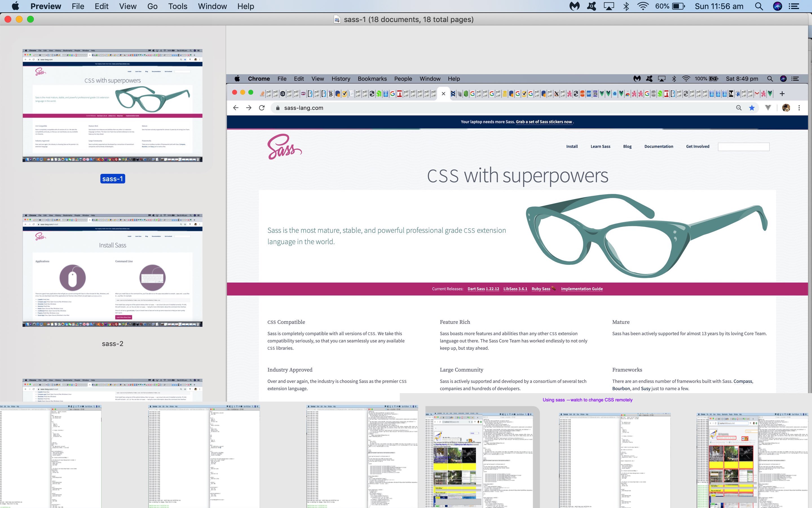Click the back arrow in the pictured Chrome
Viewport: 812px width, 508px height.
click(235, 108)
